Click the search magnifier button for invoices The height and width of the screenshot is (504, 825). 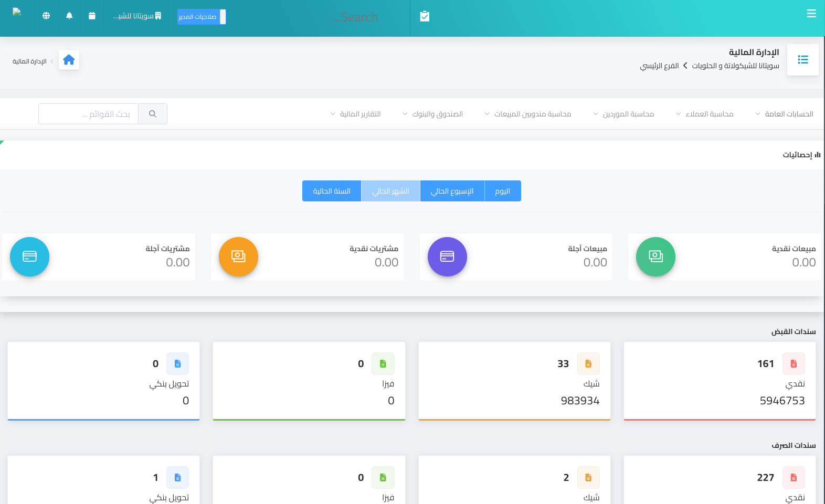pos(153,114)
